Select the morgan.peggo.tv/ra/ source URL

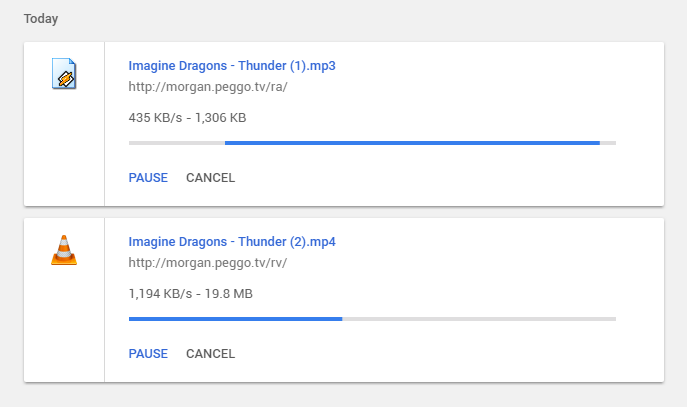click(x=208, y=87)
